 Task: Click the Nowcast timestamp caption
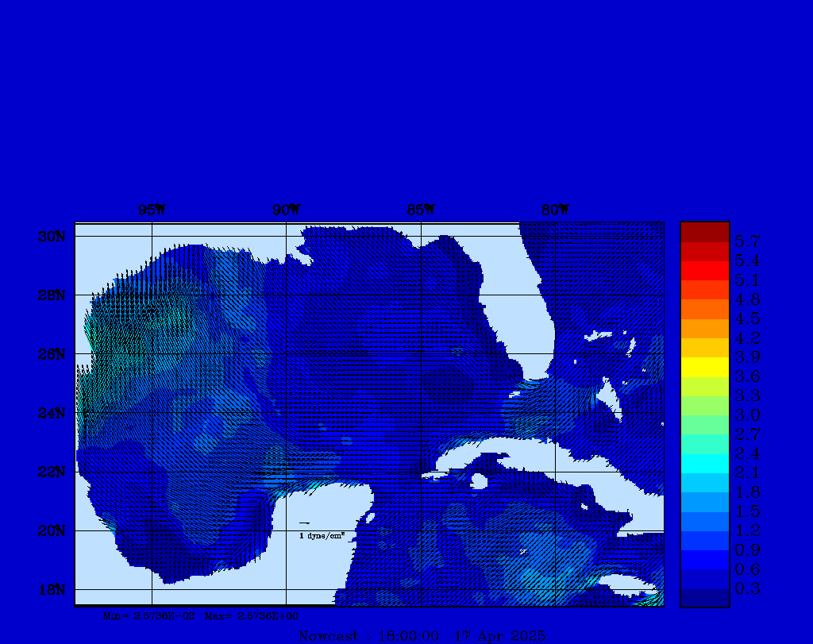point(421,635)
